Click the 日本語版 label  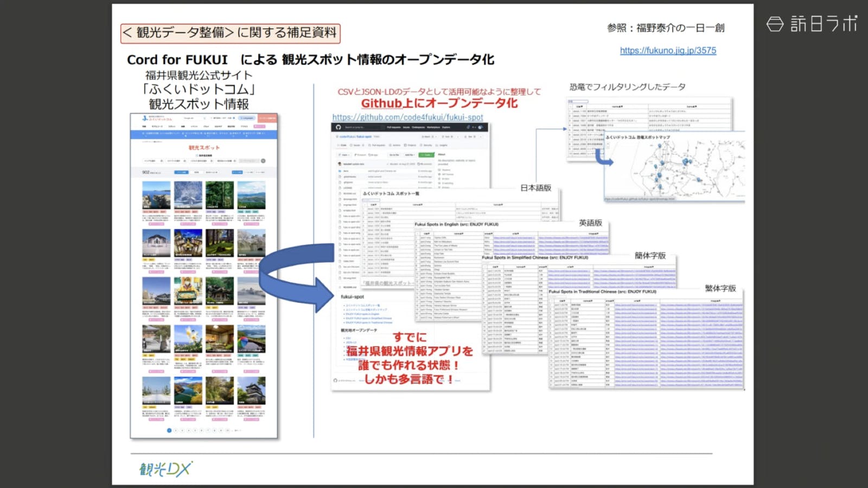[x=535, y=188]
